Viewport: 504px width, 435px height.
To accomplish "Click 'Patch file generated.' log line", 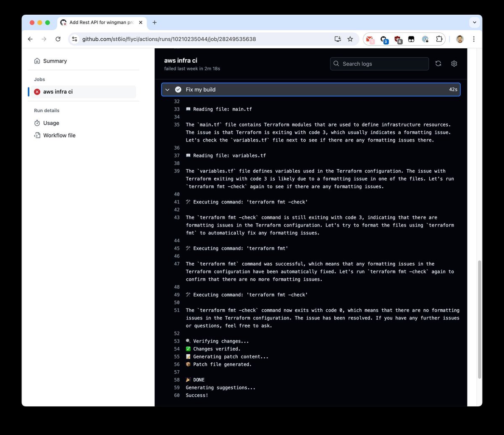I will pyautogui.click(x=218, y=364).
